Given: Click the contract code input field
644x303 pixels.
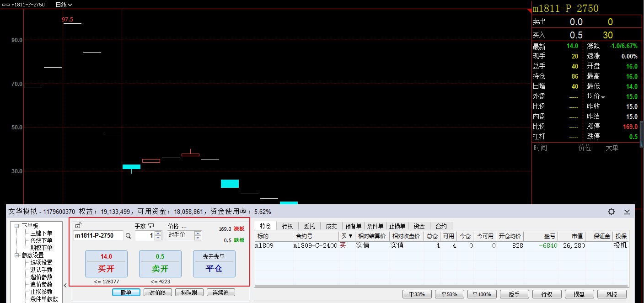Looking at the screenshot, I should (x=98, y=236).
